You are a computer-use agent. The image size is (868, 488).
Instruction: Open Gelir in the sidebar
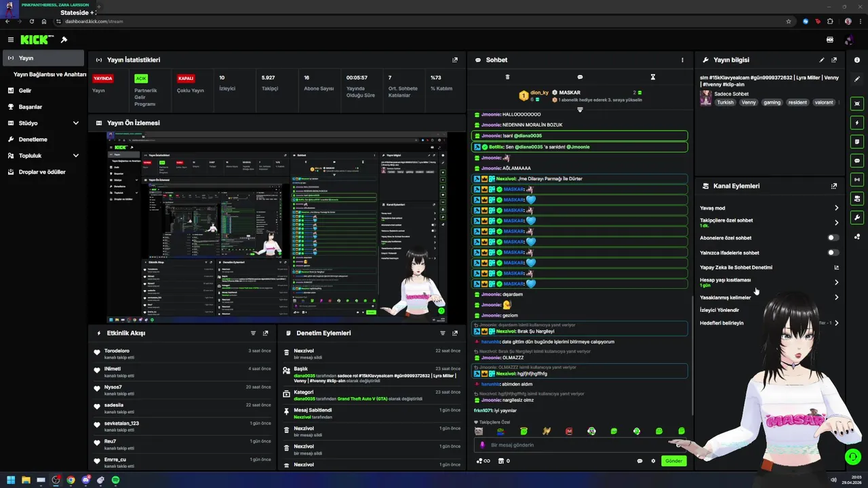pyautogui.click(x=43, y=91)
